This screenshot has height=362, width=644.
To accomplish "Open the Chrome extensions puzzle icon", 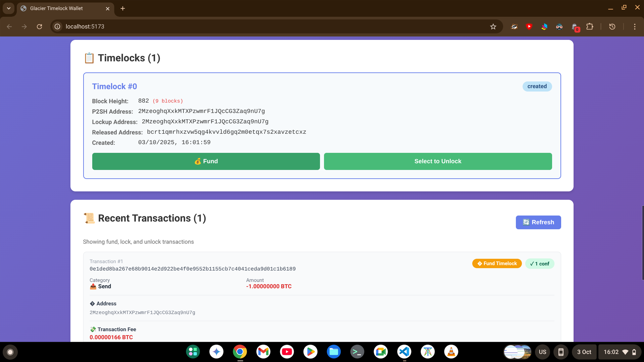I will (590, 26).
